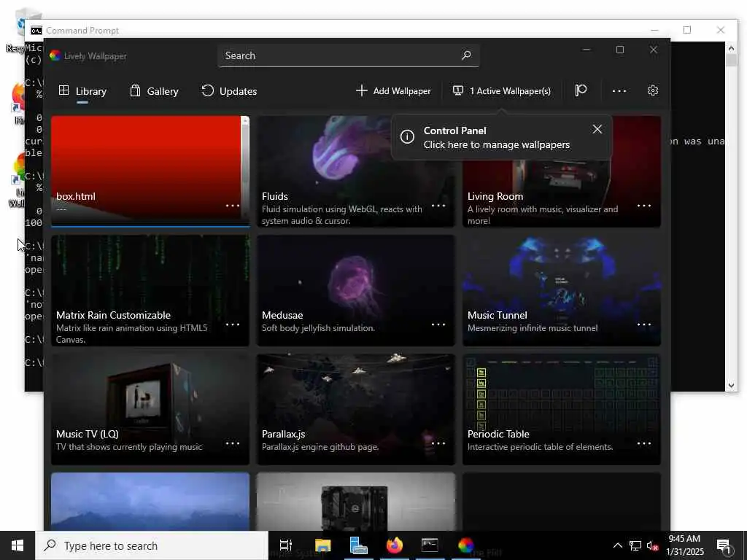This screenshot has height=560, width=747.
Task: Open more options for Medusae wallpaper
Action: point(438,324)
